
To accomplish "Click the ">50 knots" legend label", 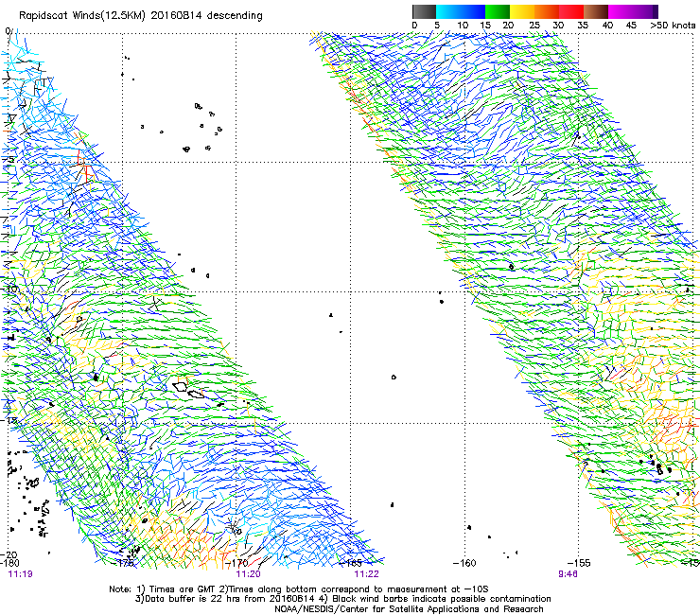I will click(673, 26).
